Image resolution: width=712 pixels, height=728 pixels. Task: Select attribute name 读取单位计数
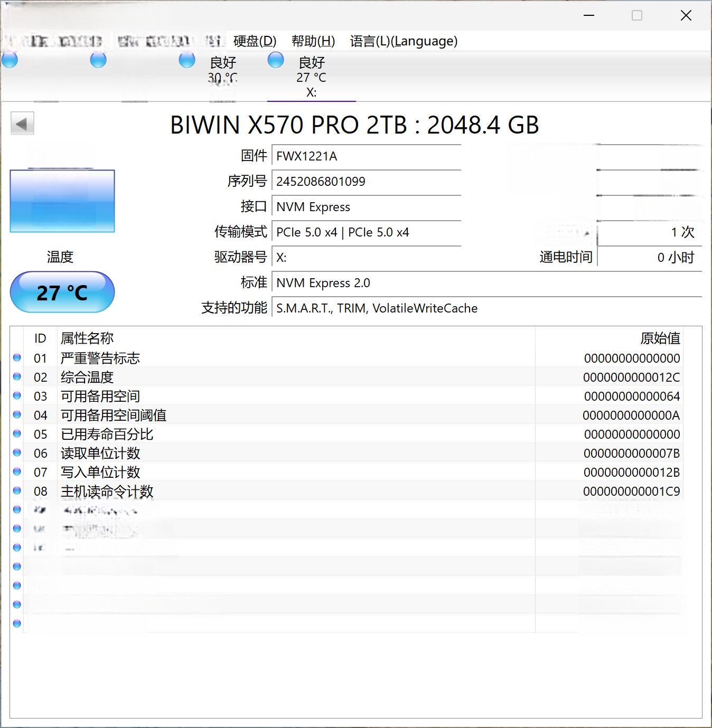pyautogui.click(x=100, y=453)
